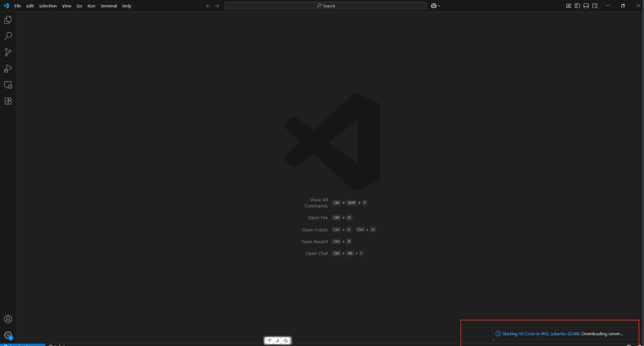
Task: Click the moon icon in IME toolbar
Action: click(277, 340)
